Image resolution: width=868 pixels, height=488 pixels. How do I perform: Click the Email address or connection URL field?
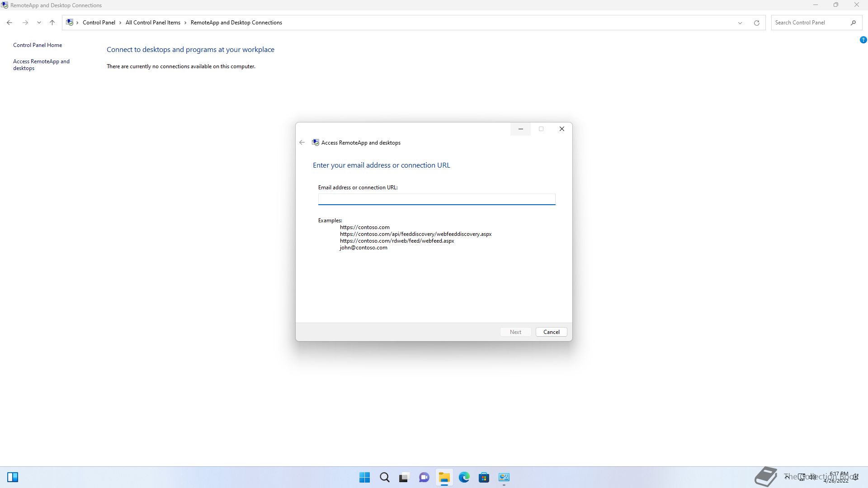pos(436,199)
